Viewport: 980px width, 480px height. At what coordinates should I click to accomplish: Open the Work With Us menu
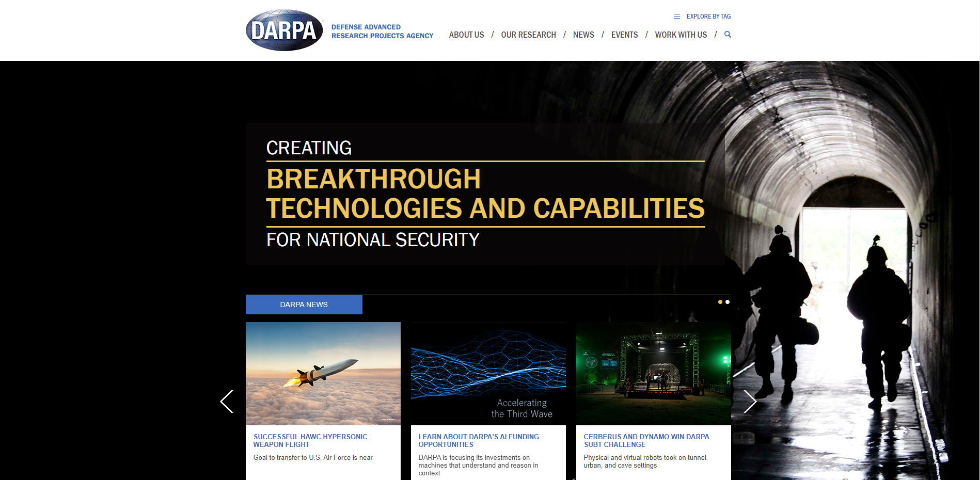click(x=681, y=35)
